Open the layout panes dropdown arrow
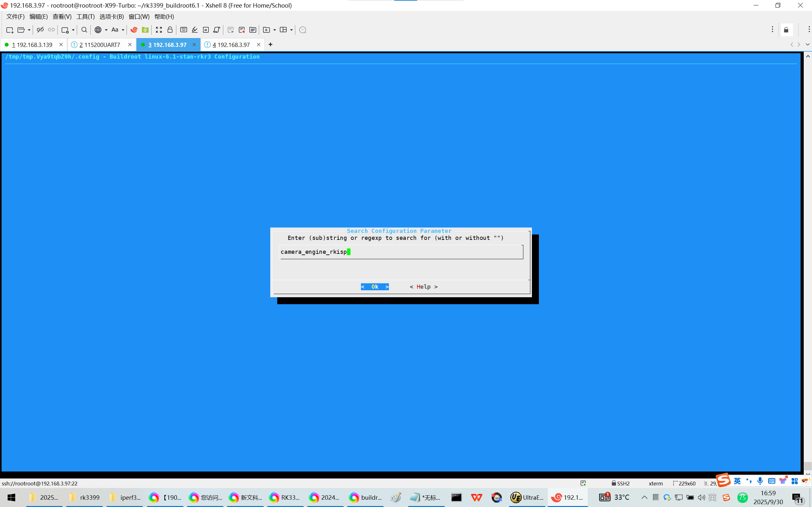The image size is (812, 507). (291, 30)
